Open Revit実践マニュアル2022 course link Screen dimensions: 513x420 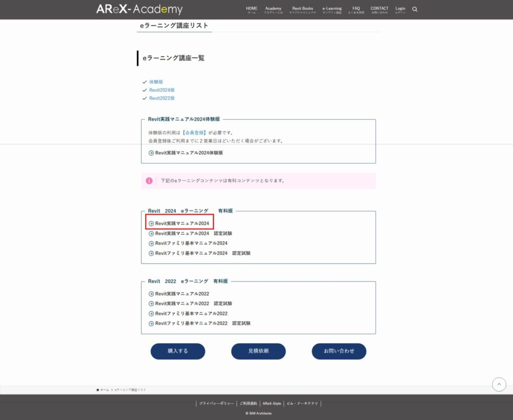coord(182,294)
